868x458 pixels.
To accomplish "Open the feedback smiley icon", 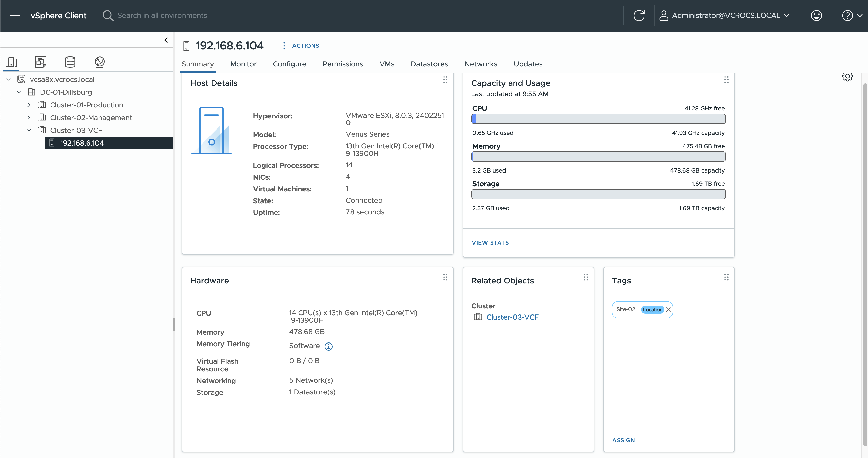I will click(x=816, y=16).
